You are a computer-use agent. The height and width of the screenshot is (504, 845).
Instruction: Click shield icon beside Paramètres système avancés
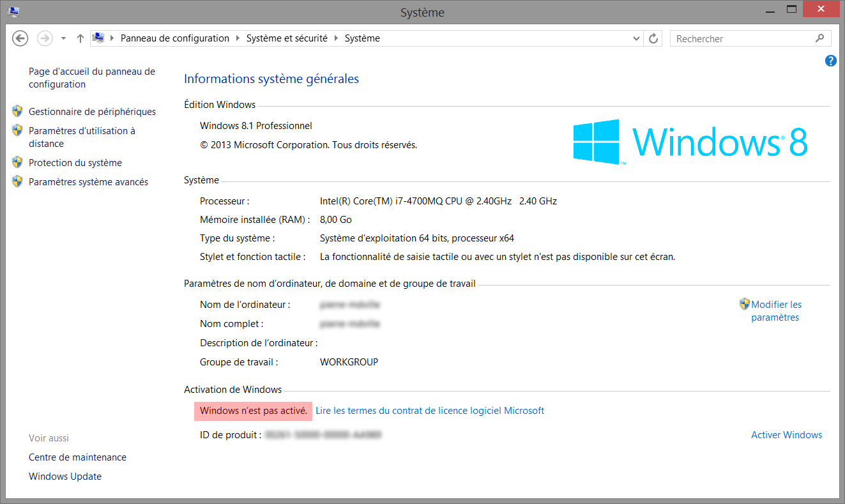(17, 181)
